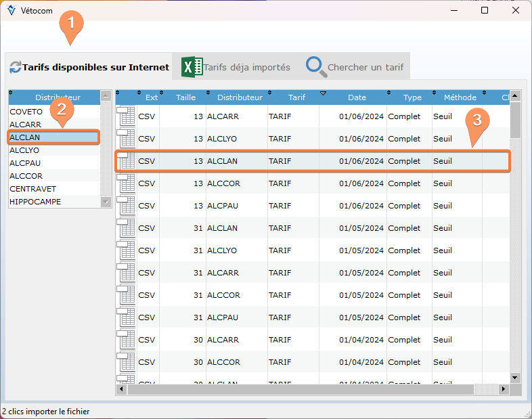Screen dimensions: 532x419
Task: Click file icon of ALCLAN 01/05/2024 row
Action: [x=126, y=228]
